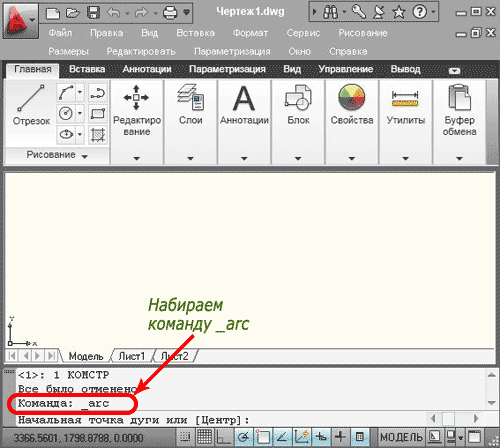Open the Размеры menu

[x=69, y=52]
